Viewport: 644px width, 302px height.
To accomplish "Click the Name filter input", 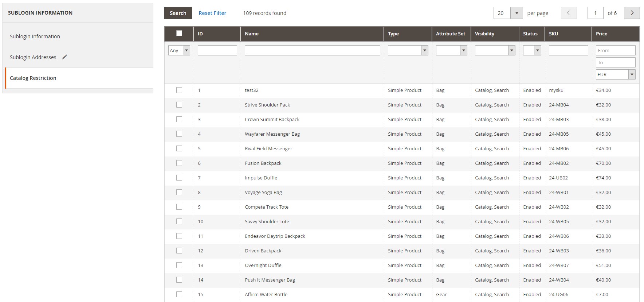I will click(313, 50).
